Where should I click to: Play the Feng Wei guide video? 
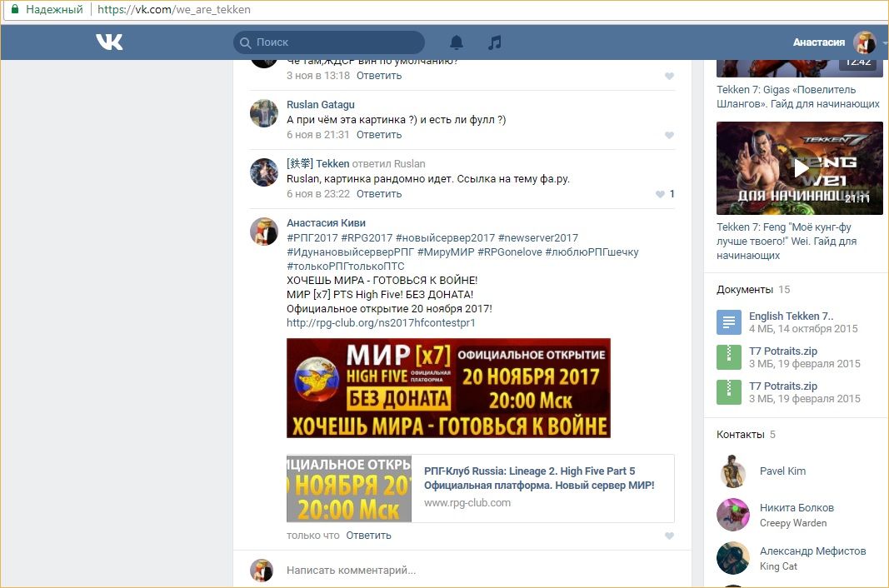coord(799,168)
